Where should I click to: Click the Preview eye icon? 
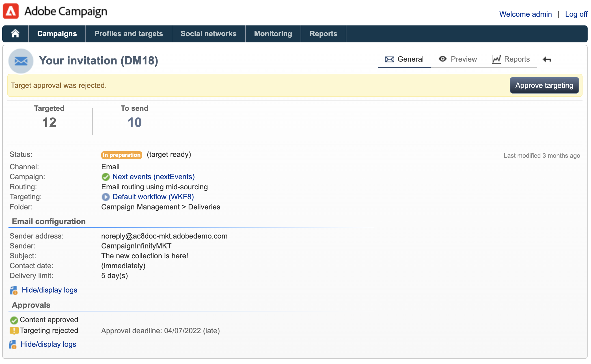(x=443, y=59)
